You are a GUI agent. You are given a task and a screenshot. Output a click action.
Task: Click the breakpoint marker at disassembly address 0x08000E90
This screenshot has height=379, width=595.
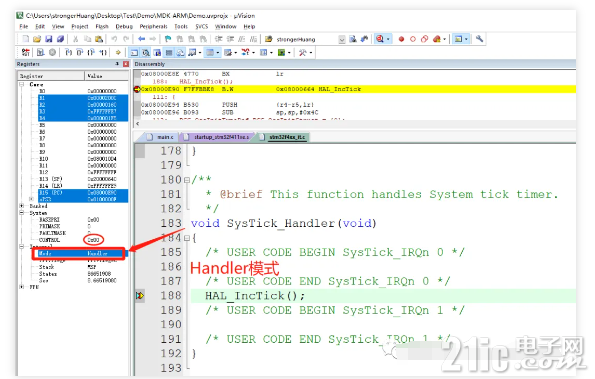pyautogui.click(x=137, y=89)
